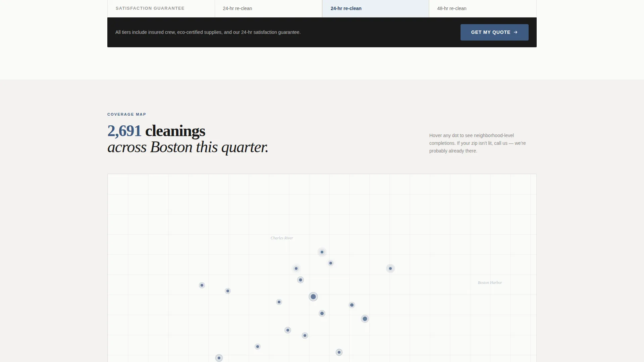
Task: Click the largest coverage dot on the map
Action: coord(313,297)
